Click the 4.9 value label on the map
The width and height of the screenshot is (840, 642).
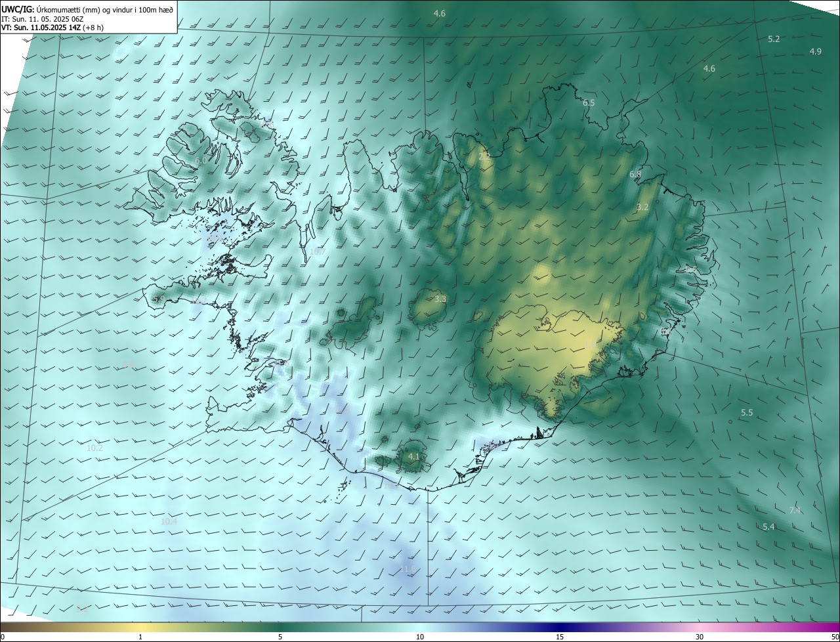point(815,52)
